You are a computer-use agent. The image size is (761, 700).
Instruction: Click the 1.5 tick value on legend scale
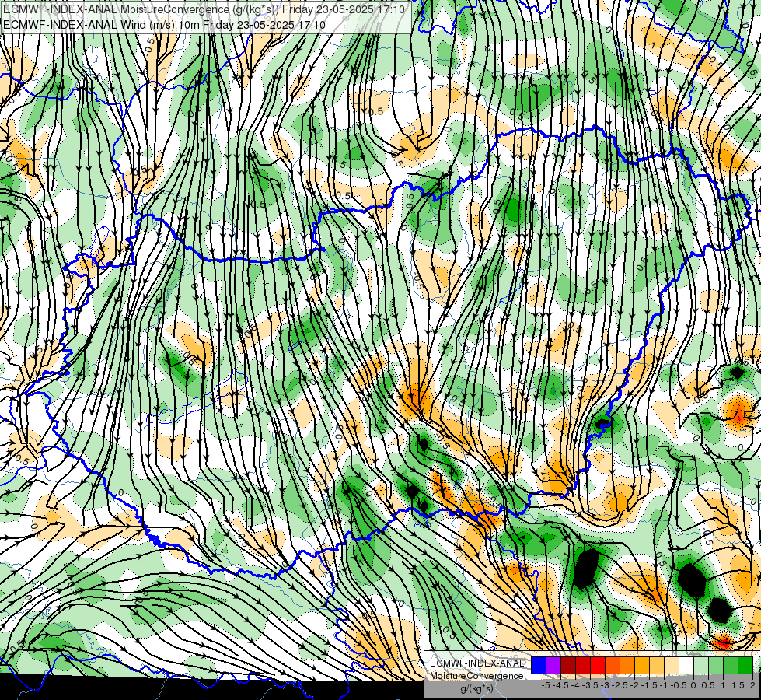coord(738,685)
